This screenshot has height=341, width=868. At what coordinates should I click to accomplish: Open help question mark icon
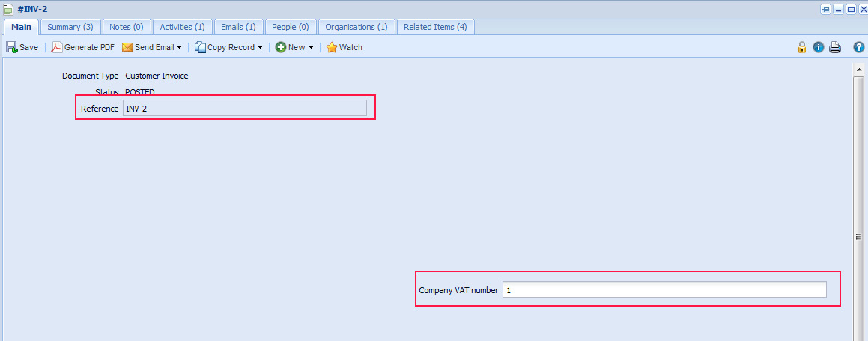coord(858,48)
